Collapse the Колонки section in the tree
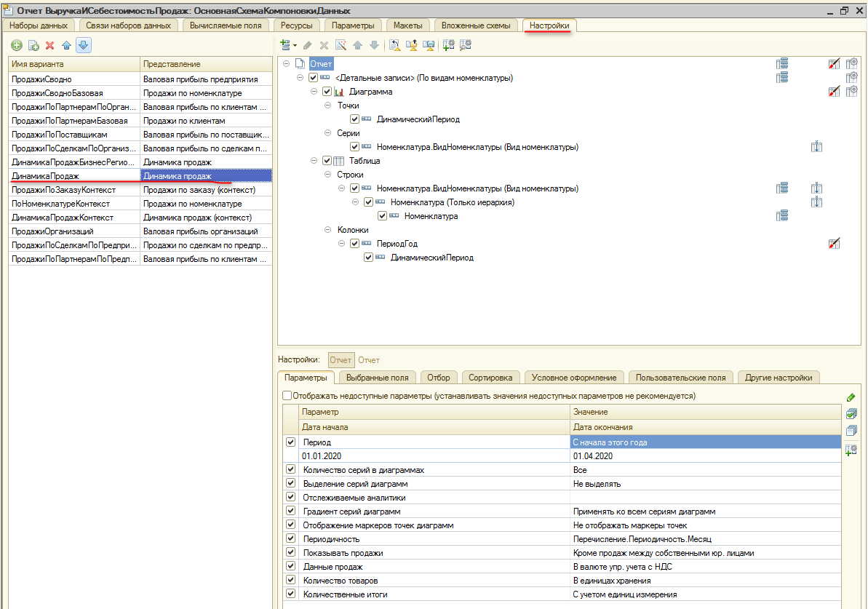 328,230
